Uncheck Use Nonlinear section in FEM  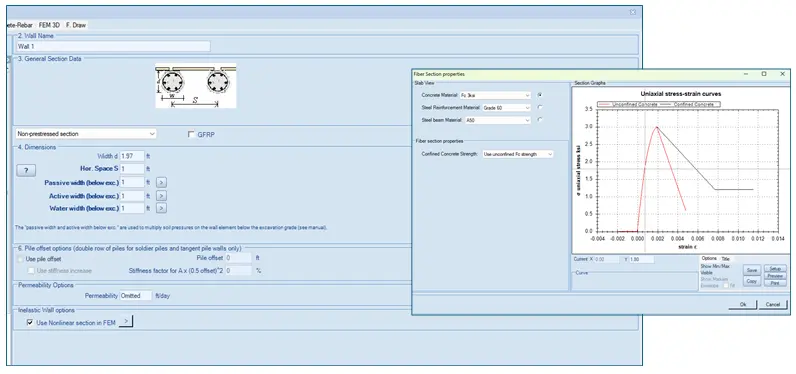29,322
